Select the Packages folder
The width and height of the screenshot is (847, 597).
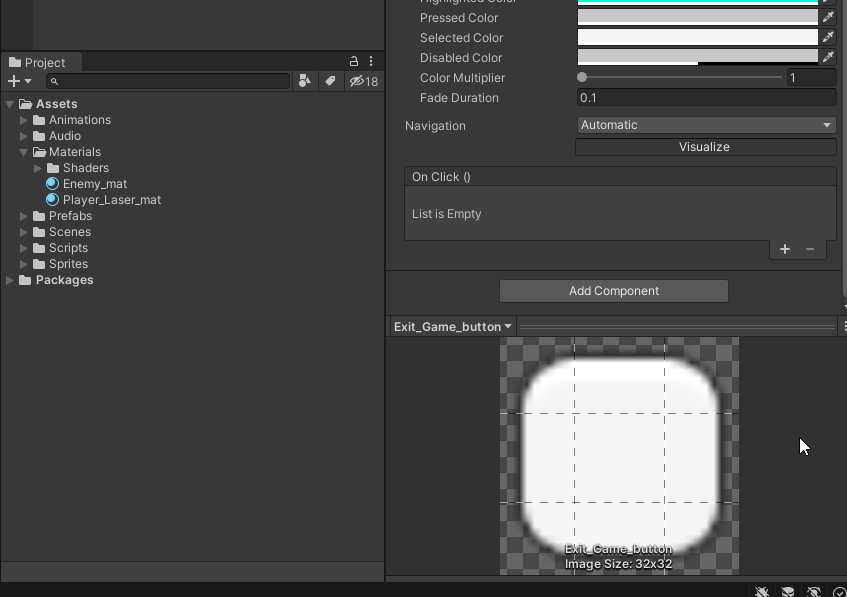[64, 280]
